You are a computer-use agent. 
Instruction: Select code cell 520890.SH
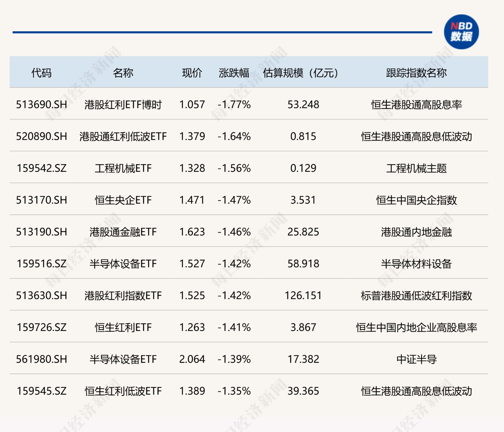coord(41,136)
